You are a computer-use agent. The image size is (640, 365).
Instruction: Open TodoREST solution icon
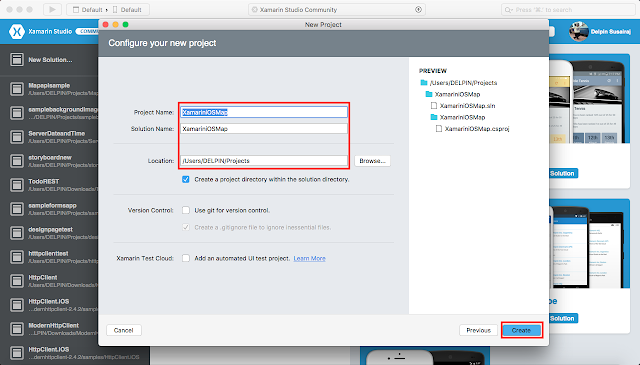click(17, 185)
